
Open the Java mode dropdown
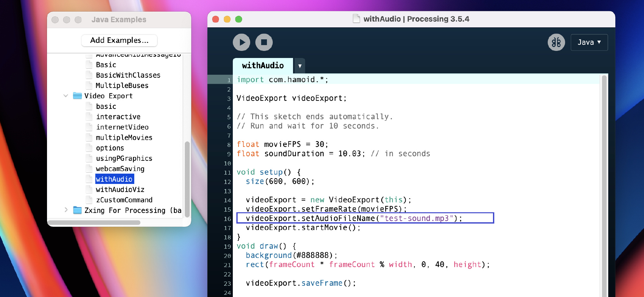click(x=589, y=42)
